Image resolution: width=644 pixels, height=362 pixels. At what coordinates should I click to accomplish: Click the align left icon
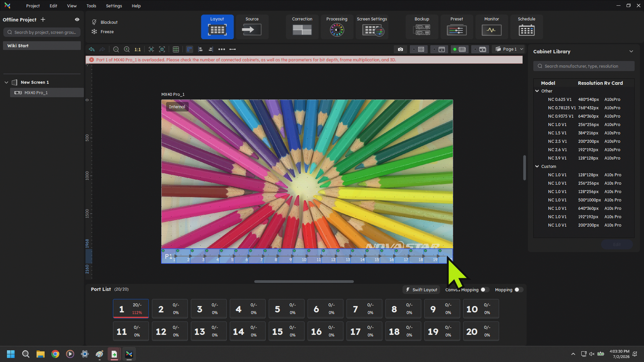point(200,49)
